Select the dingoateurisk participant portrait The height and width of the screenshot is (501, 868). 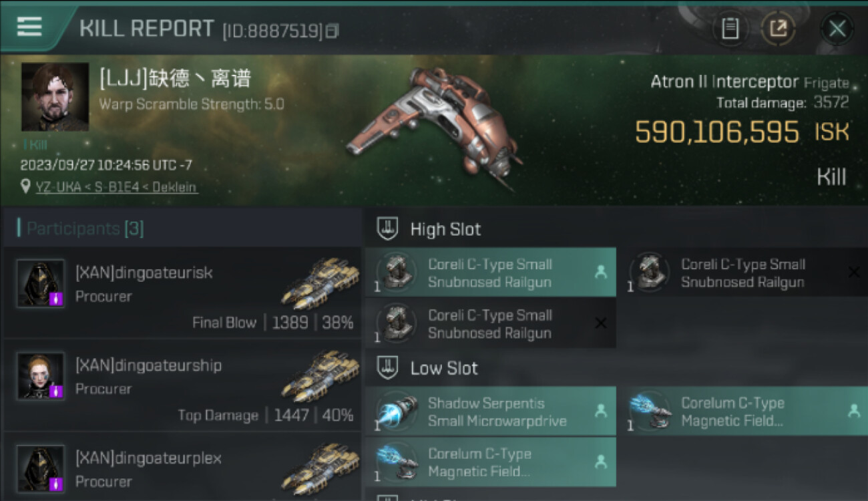coord(41,283)
